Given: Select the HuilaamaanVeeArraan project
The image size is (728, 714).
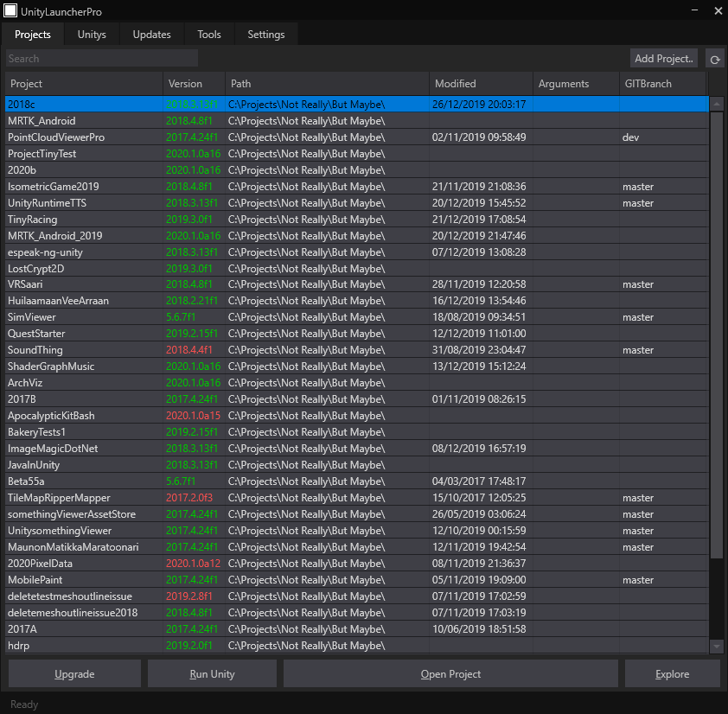Looking at the screenshot, I should 356,300.
